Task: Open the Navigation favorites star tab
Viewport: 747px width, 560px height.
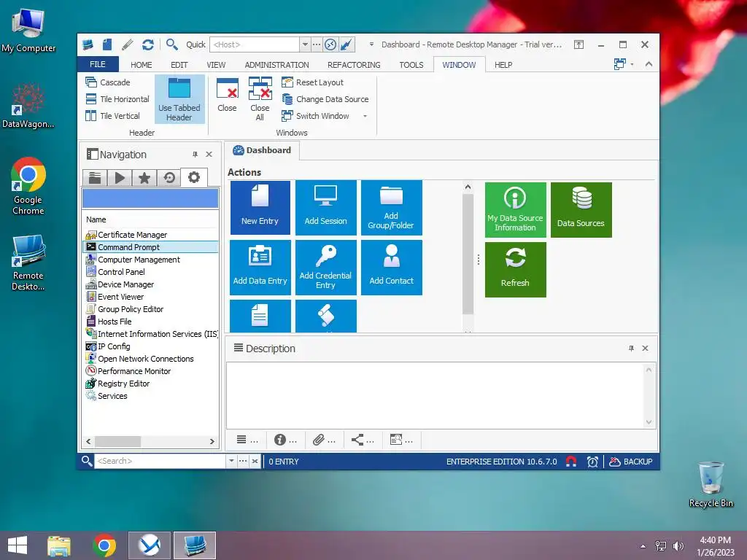Action: pyautogui.click(x=144, y=178)
